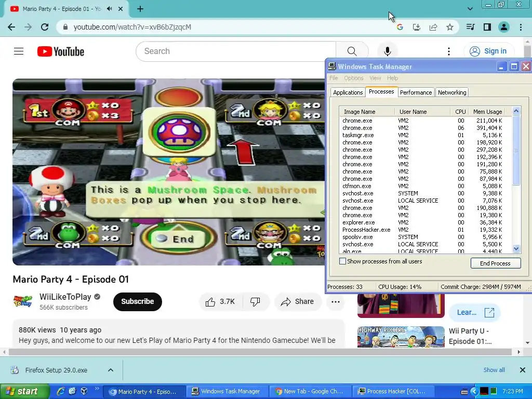Viewport: 532px width, 399px height.
Task: Reload the YouTube page
Action: 45,27
